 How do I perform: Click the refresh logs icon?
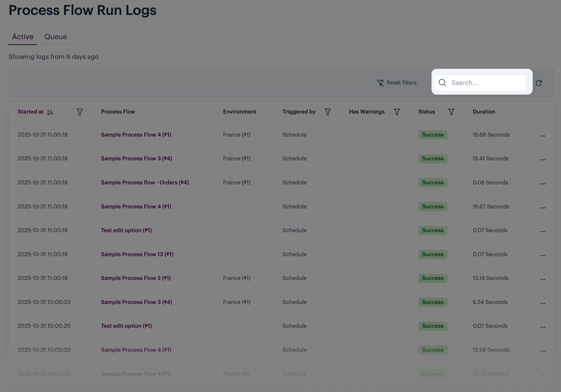(x=538, y=83)
